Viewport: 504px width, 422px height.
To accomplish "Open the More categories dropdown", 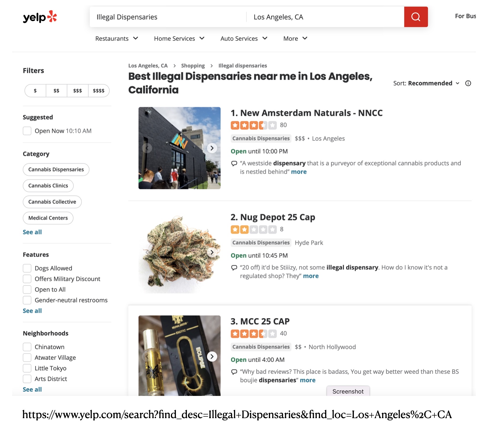I will pyautogui.click(x=295, y=39).
